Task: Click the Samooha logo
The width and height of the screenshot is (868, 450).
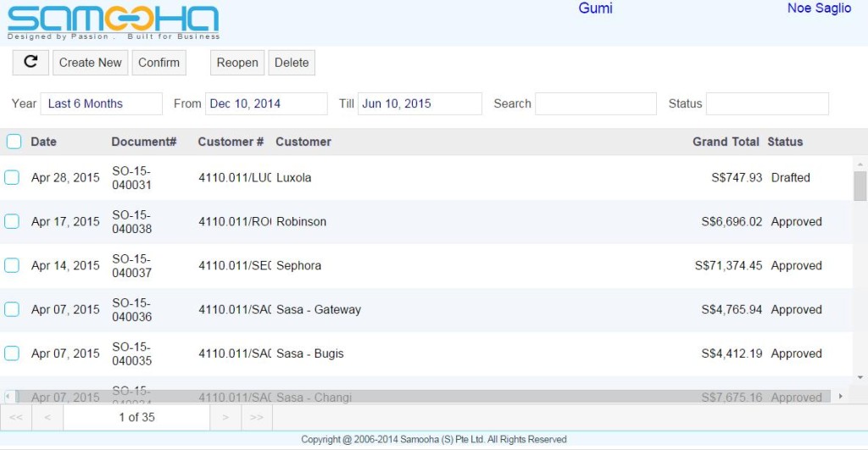Action: (114, 22)
